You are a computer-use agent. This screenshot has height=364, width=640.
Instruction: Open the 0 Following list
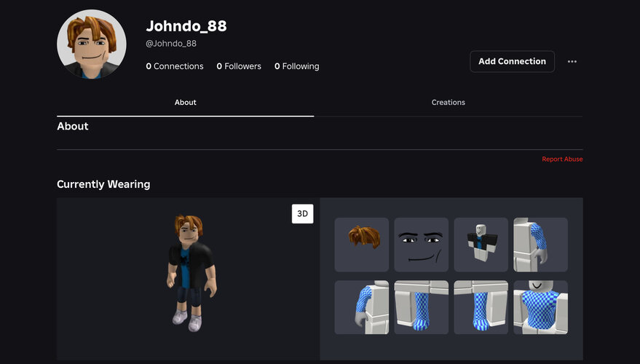click(296, 66)
